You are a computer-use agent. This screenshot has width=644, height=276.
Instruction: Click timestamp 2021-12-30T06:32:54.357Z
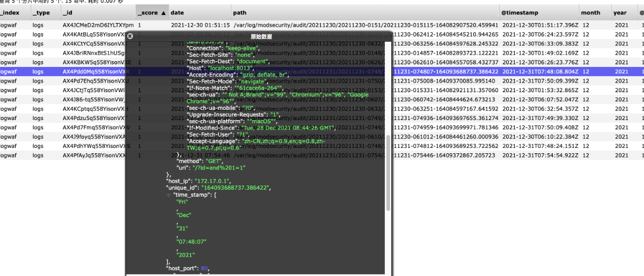[x=539, y=109]
